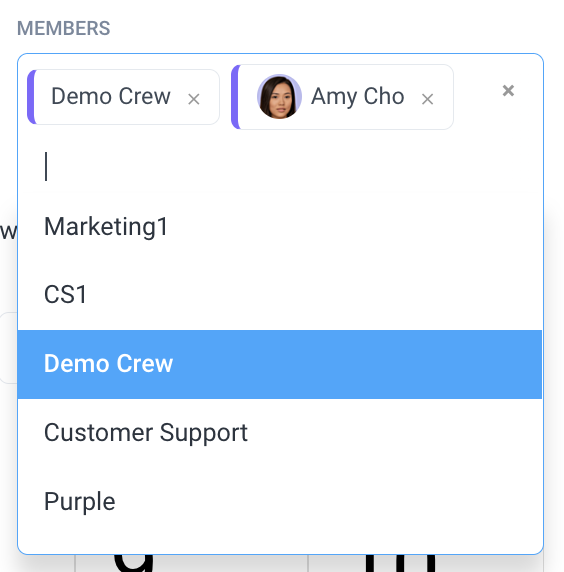This screenshot has width=564, height=572.
Task: Click the purple accent bar on Demo Crew chip
Action: [x=31, y=97]
